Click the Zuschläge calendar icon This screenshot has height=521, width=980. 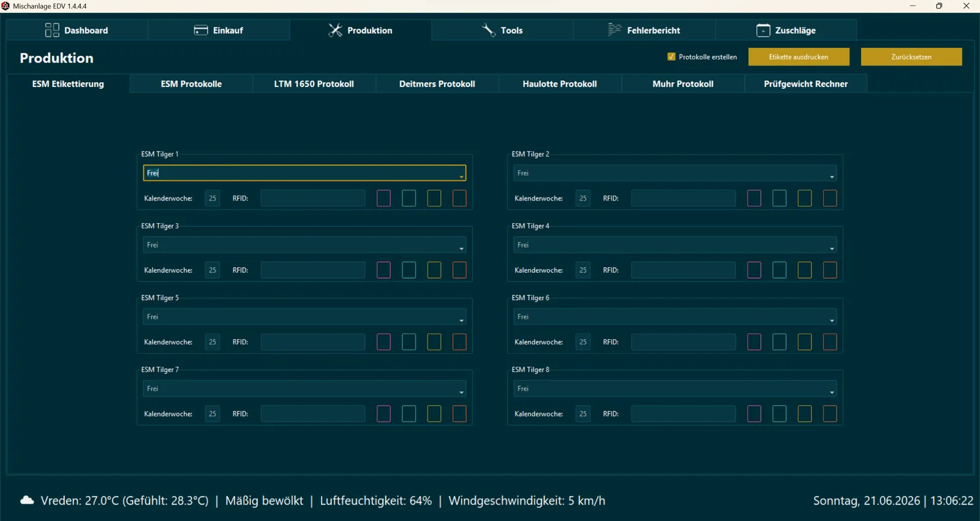click(763, 30)
